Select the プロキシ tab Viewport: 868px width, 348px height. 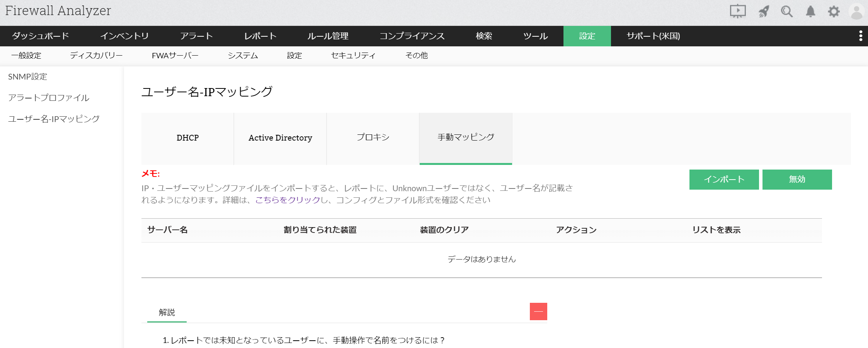[373, 138]
